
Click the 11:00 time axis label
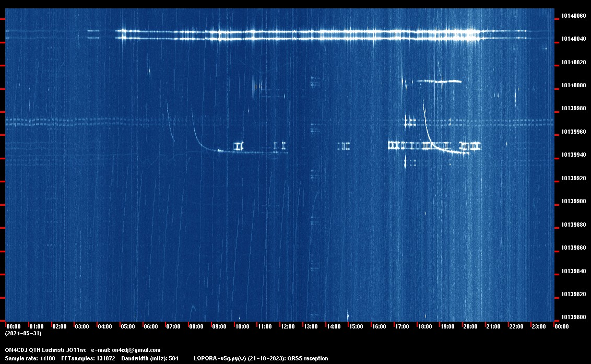coord(265,326)
